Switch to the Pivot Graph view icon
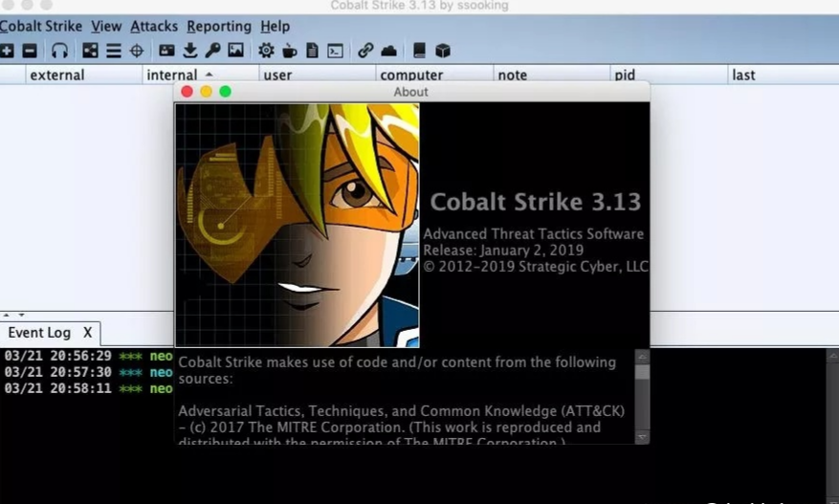 coord(90,51)
